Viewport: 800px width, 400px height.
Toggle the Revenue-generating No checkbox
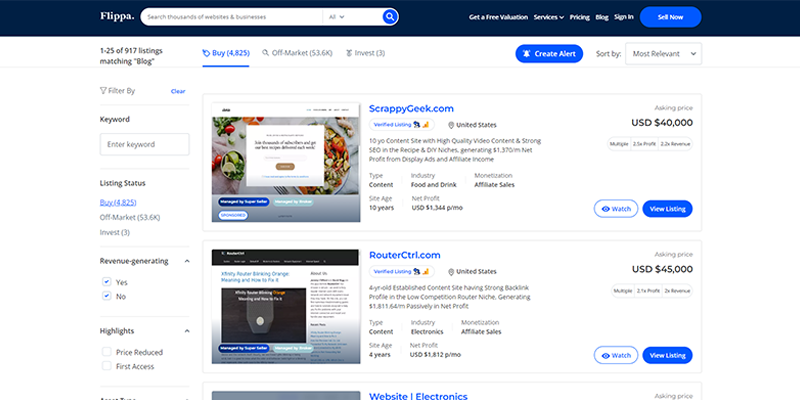pos(106,296)
